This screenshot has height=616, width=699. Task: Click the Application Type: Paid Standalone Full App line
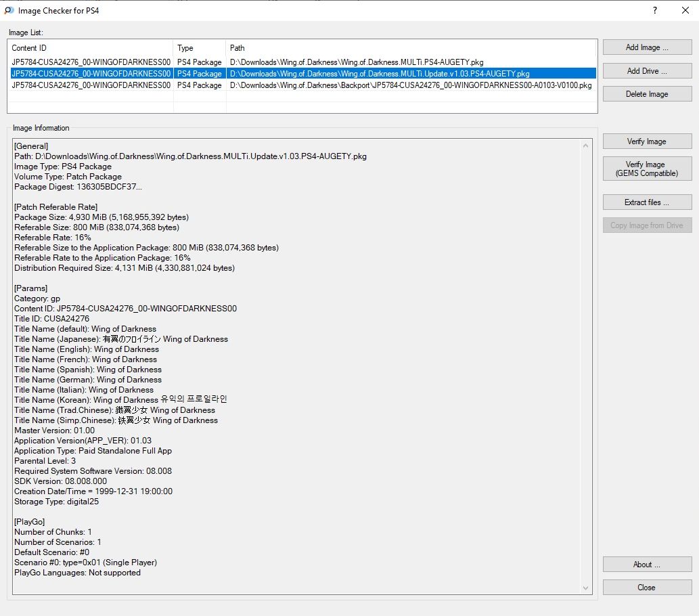coord(93,451)
